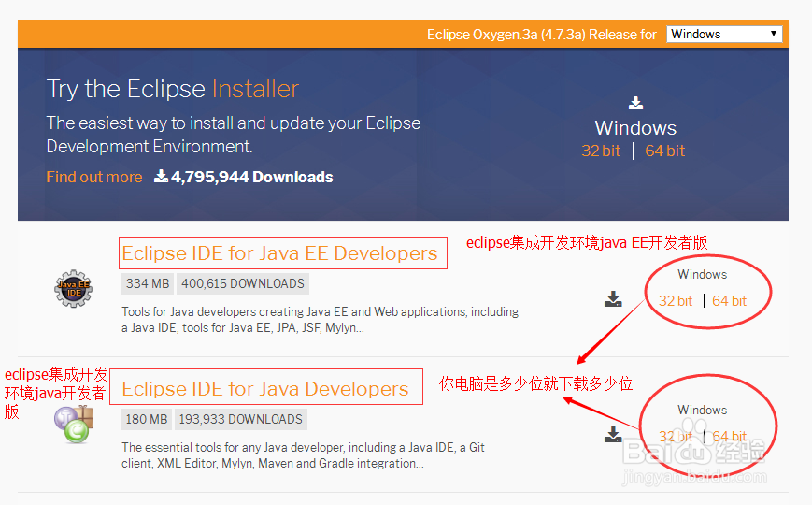
Task: Click the download icon beside 4,795,944 Downloads
Action: point(161,177)
